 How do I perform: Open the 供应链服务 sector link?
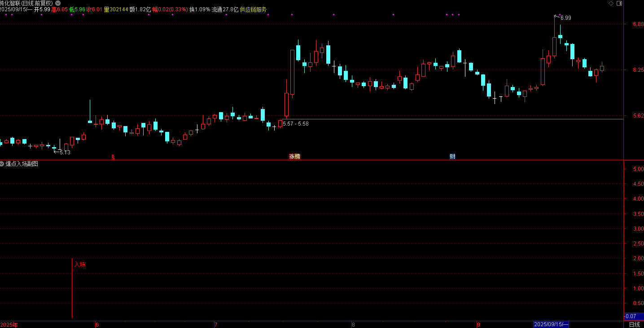click(253, 9)
